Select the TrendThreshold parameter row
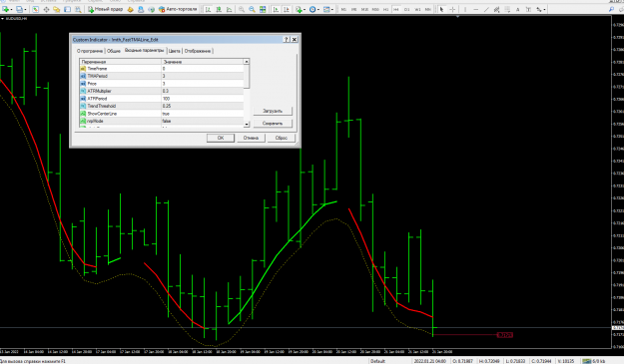Image resolution: width=624 pixels, height=364 pixels. point(162,106)
